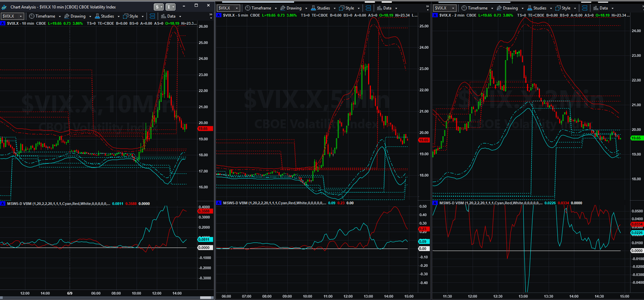This screenshot has height=300, width=644.
Task: Click Data bars icon in 10 min chart
Action: pos(163,16)
